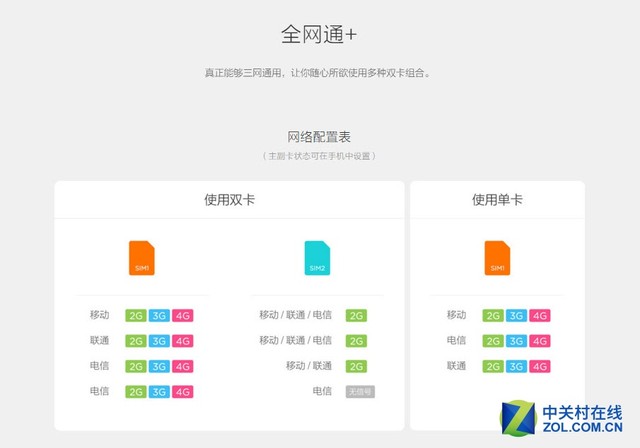This screenshot has height=448, width=640.
Task: Click the 网络配置表 heading
Action: (x=319, y=137)
